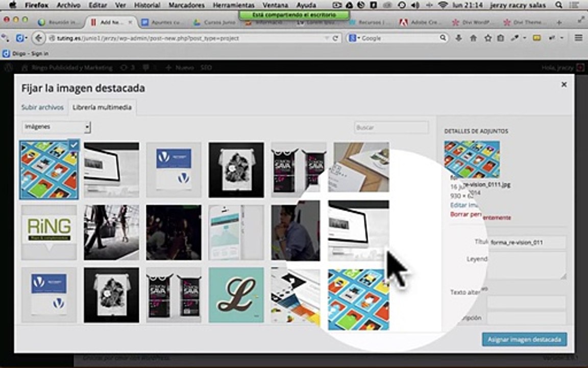Viewport: 588px width, 368px height.
Task: Click 'Borrar permanentemente' link
Action: 480,215
